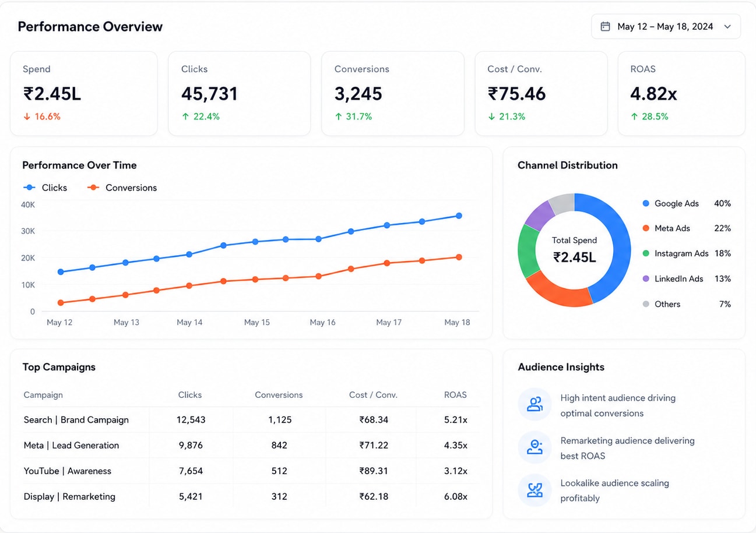Screen dimensions: 756x533
Task: Sort table by ROAS column header
Action: point(455,395)
